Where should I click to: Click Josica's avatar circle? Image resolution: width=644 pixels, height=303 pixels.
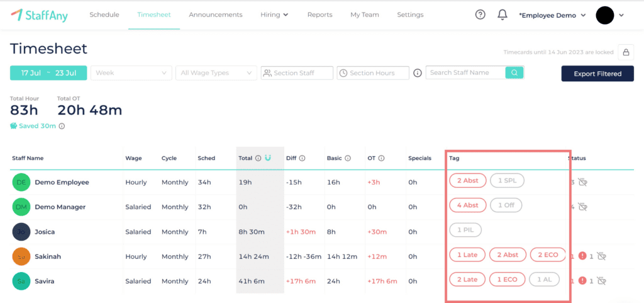[x=21, y=232]
